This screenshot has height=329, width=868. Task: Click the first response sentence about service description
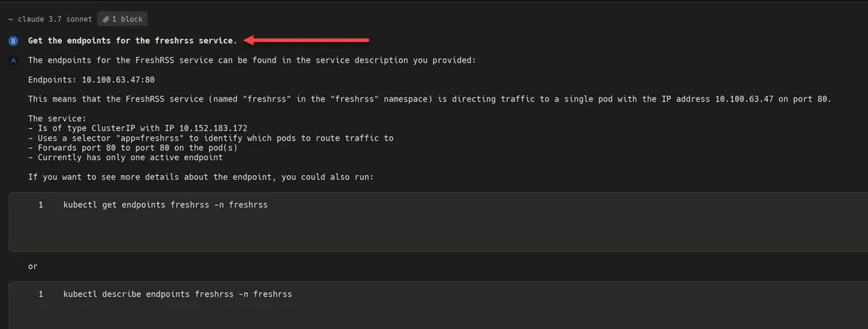point(252,61)
